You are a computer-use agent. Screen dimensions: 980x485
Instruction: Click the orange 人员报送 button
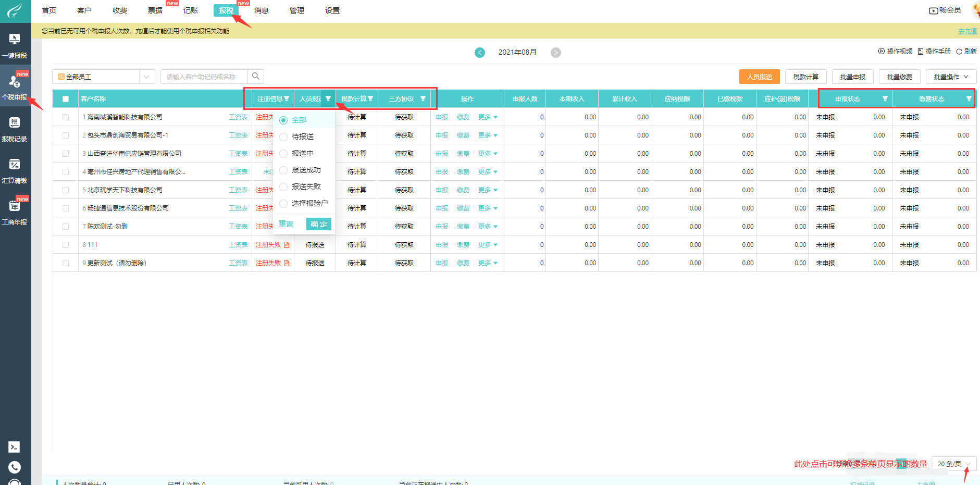(x=760, y=77)
